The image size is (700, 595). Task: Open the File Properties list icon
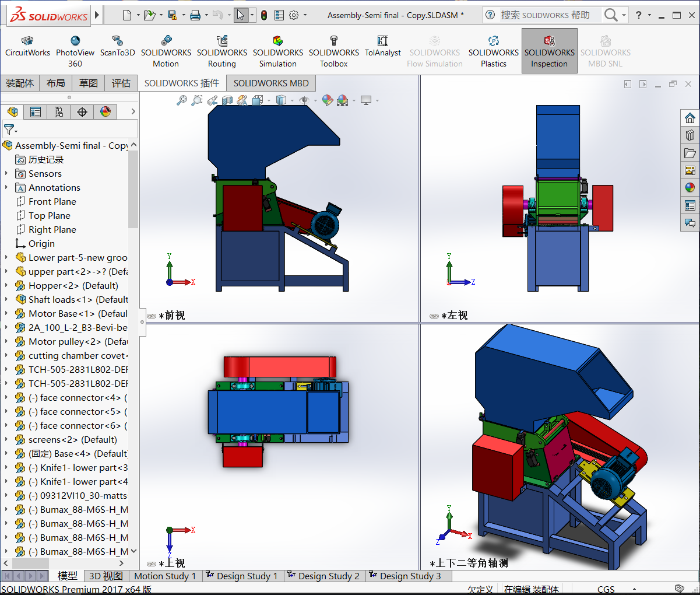coord(279,15)
